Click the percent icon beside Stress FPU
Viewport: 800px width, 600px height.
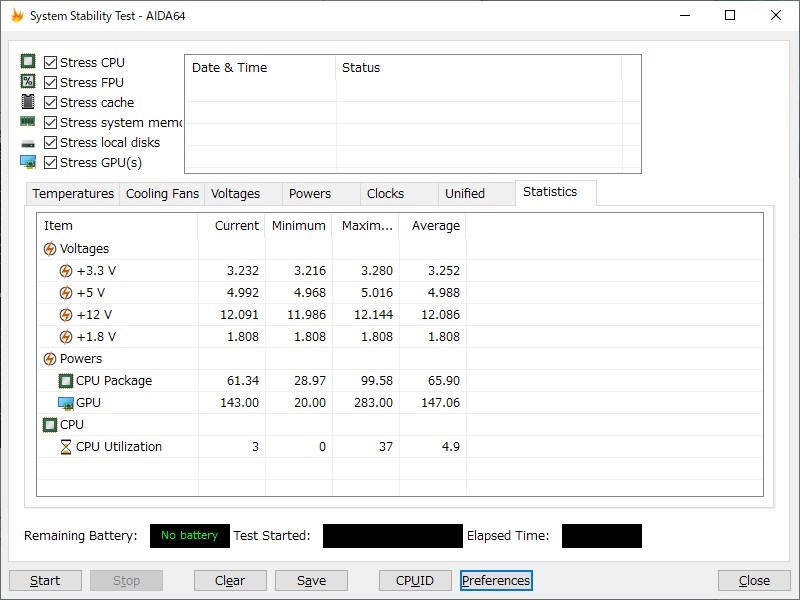click(28, 82)
